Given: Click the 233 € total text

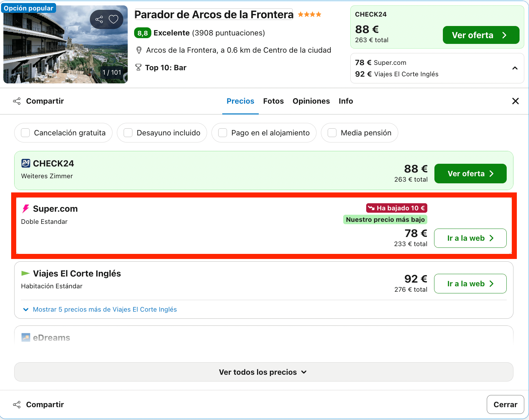Looking at the screenshot, I should 410,244.
